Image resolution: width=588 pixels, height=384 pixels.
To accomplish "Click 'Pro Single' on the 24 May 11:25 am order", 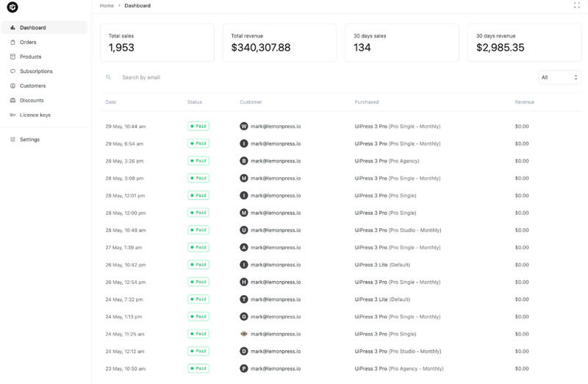I will [402, 334].
